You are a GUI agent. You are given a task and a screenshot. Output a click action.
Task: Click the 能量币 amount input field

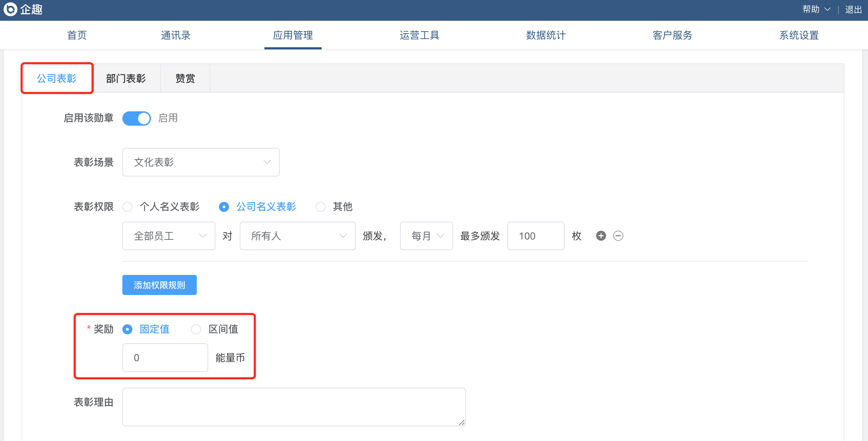pos(165,358)
